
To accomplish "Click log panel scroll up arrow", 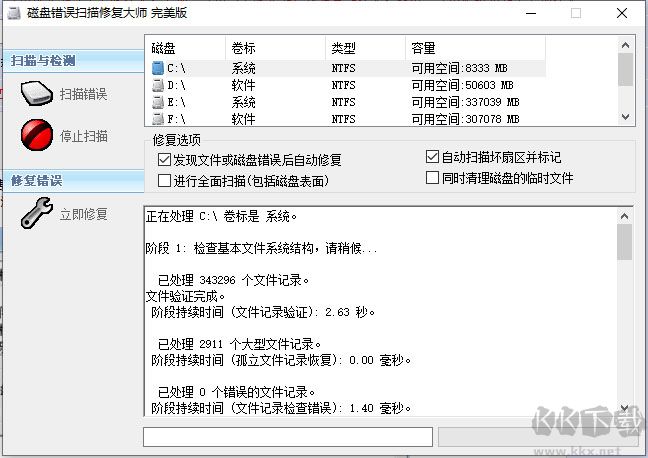I will pyautogui.click(x=624, y=216).
